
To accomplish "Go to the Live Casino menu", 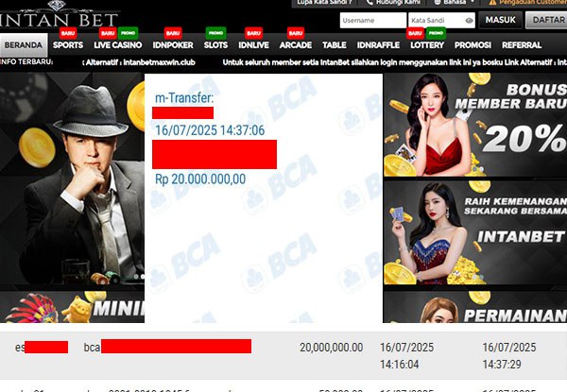I will 118,45.
